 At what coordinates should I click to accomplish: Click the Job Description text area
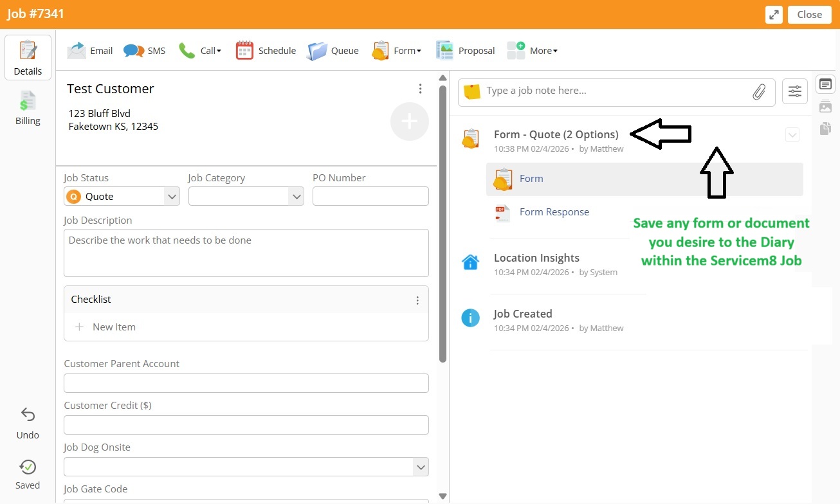point(246,253)
